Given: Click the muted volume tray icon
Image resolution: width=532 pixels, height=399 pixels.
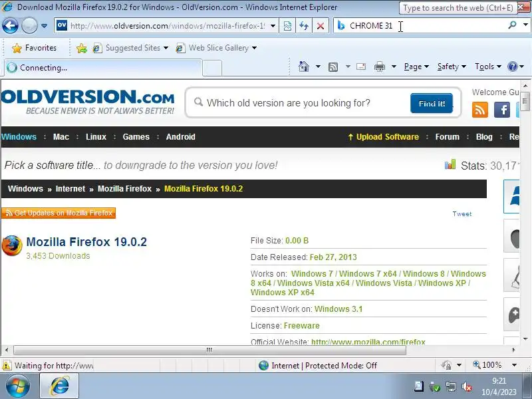Looking at the screenshot, I should pyautogui.click(x=467, y=386).
